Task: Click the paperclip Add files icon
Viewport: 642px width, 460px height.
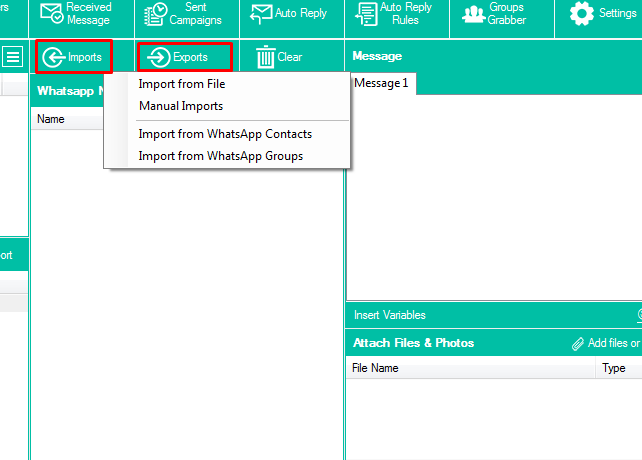Action: tap(577, 343)
